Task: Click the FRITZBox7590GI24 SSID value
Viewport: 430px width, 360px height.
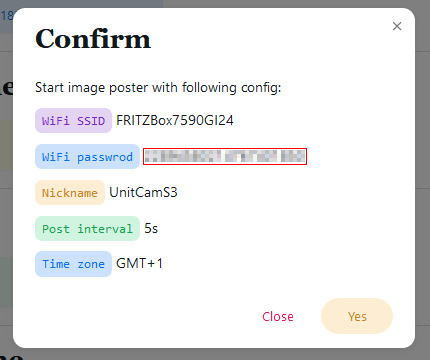Action: point(175,120)
